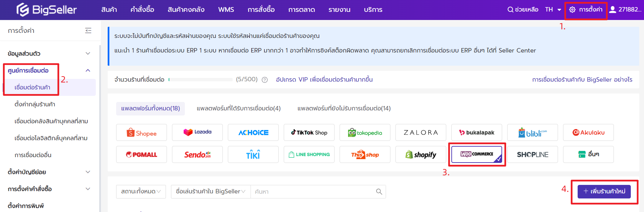Image resolution: width=644 pixels, height=212 pixels.
Task: Select the Tokopedia platform
Action: pos(365,132)
